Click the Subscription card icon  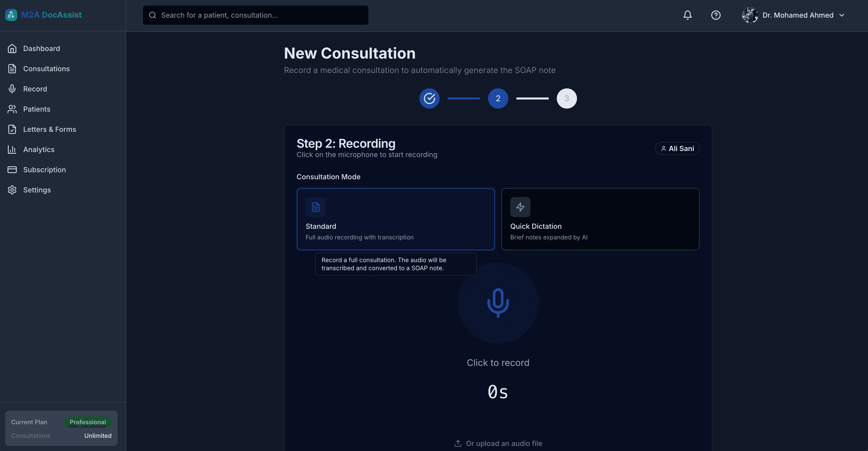tap(12, 170)
